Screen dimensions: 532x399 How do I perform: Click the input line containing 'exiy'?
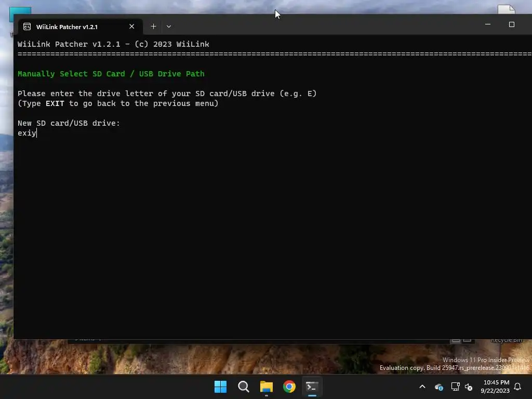point(27,133)
